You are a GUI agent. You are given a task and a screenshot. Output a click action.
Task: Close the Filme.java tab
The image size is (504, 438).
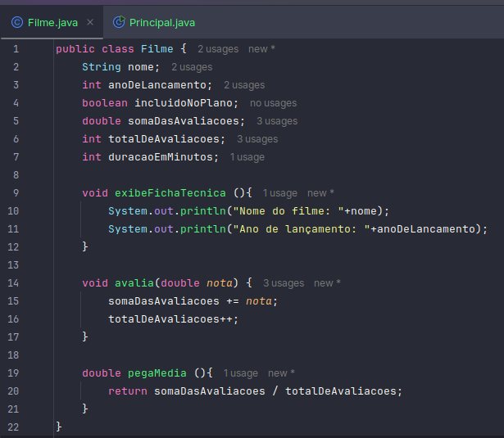click(x=90, y=22)
